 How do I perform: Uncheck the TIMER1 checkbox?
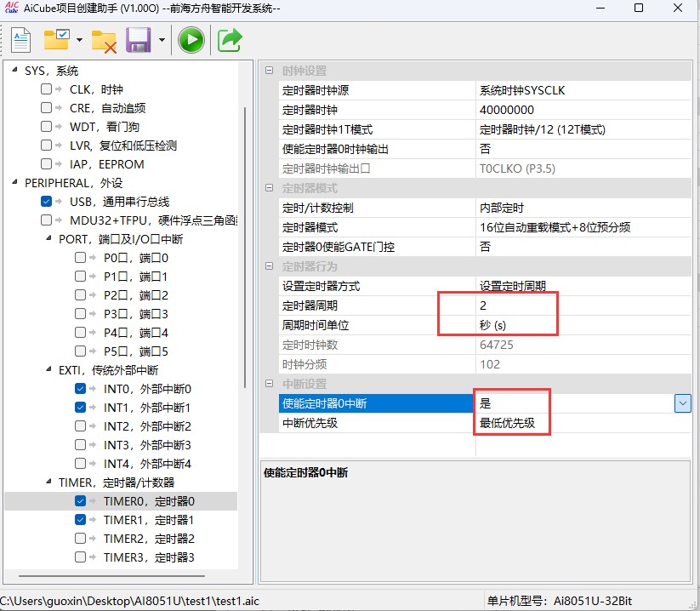pyautogui.click(x=80, y=520)
